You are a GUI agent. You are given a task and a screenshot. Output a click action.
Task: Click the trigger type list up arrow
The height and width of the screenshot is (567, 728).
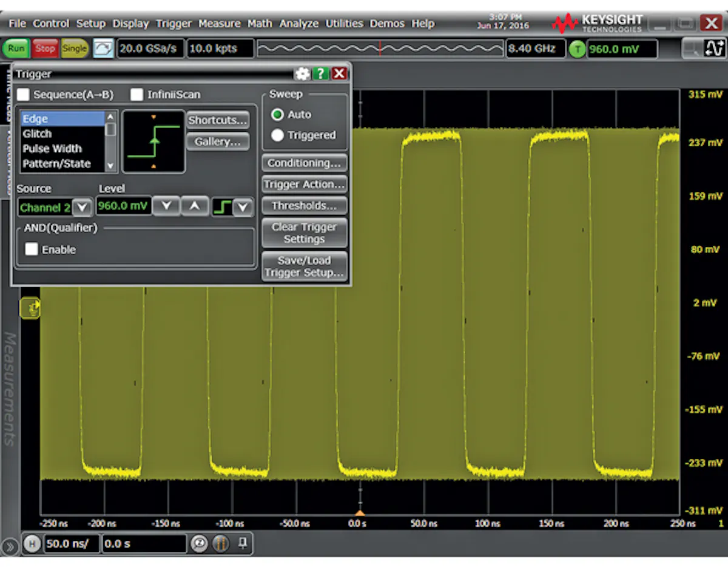pyautogui.click(x=110, y=117)
